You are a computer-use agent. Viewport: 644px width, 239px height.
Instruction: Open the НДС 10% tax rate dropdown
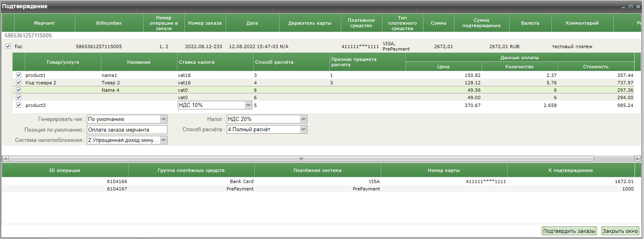coord(248,105)
